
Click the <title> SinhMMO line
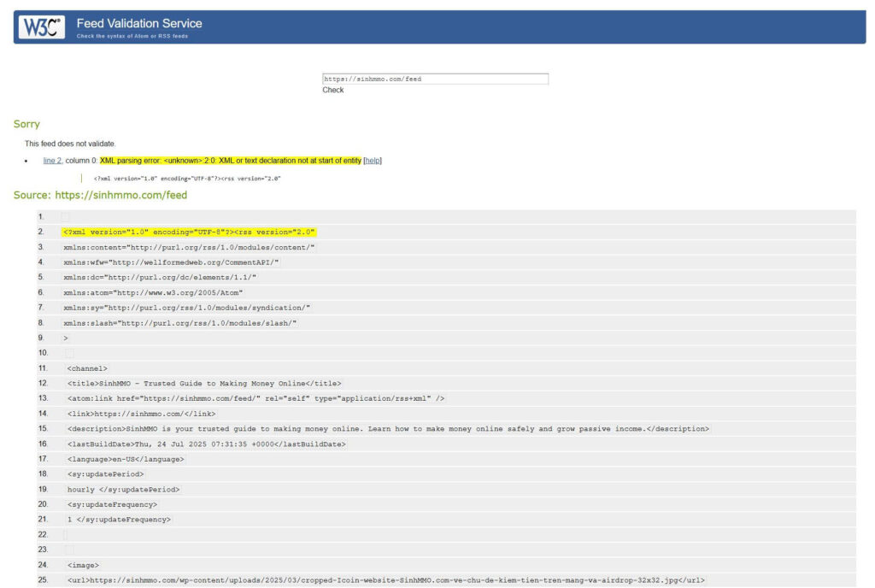pos(204,383)
